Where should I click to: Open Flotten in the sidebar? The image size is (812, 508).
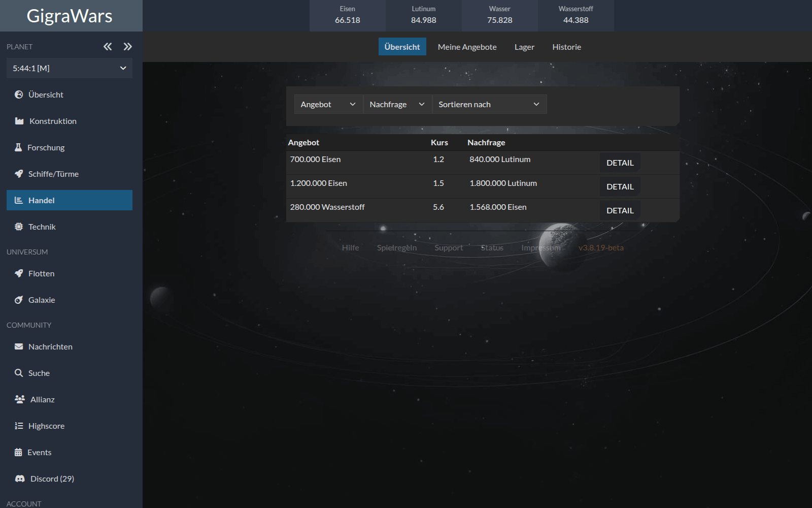(x=70, y=273)
